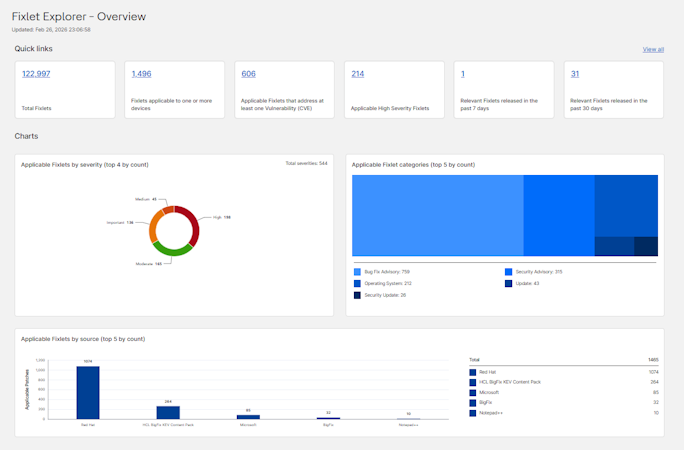The height and width of the screenshot is (450, 684).
Task: Click Update: 43 legend swatch
Action: (x=508, y=283)
